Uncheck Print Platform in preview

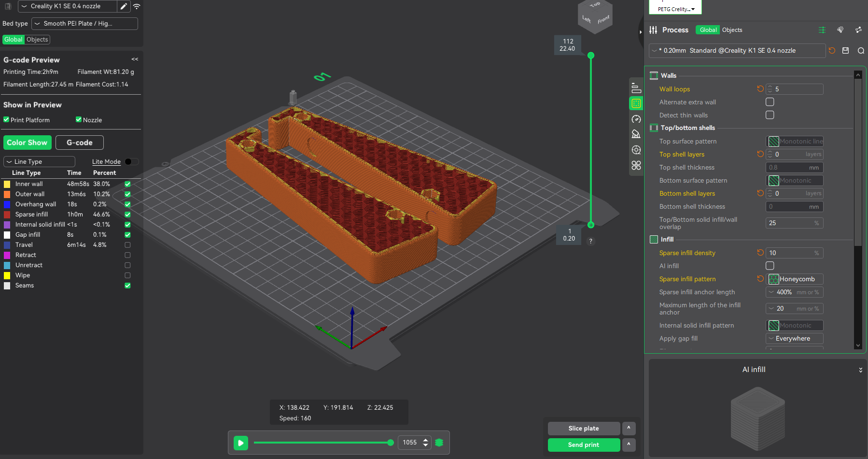coord(6,120)
